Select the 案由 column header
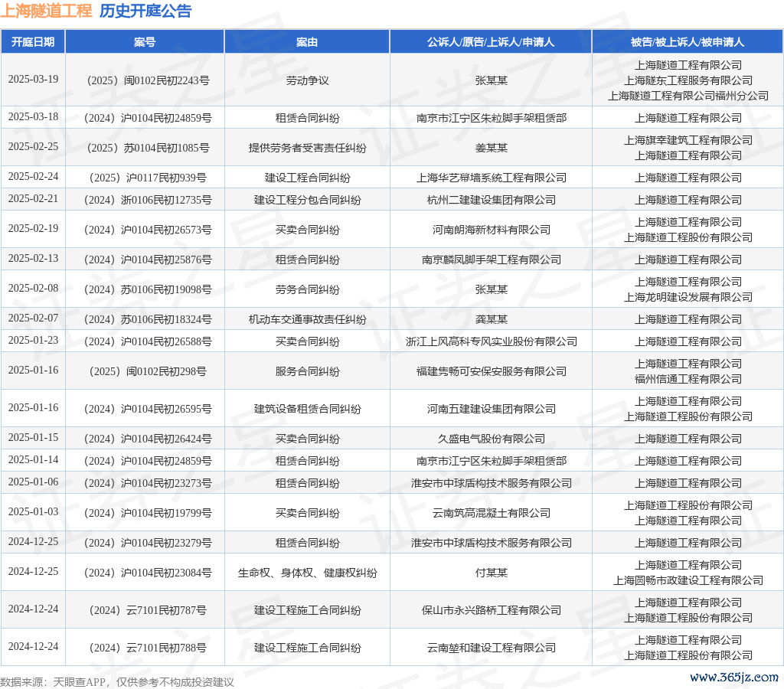This screenshot has width=784, height=689. pos(307,42)
